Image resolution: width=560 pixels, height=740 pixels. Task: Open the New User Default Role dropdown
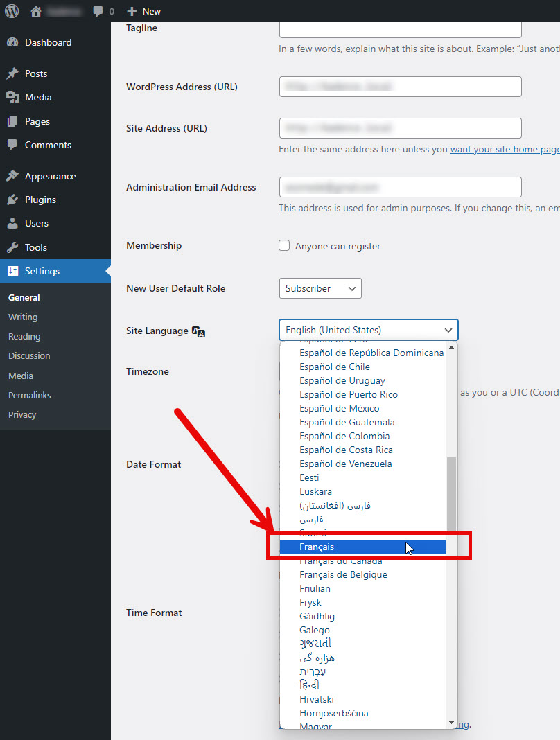point(320,288)
